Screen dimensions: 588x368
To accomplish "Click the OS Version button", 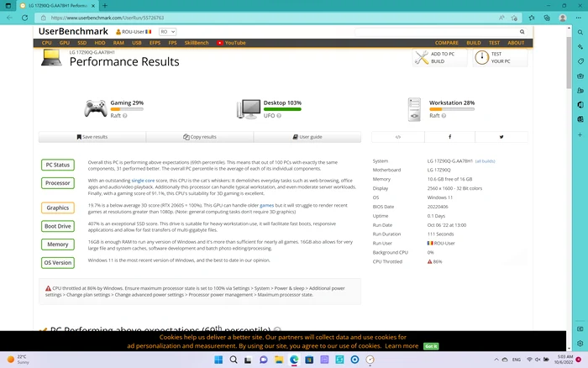I will 58,263.
